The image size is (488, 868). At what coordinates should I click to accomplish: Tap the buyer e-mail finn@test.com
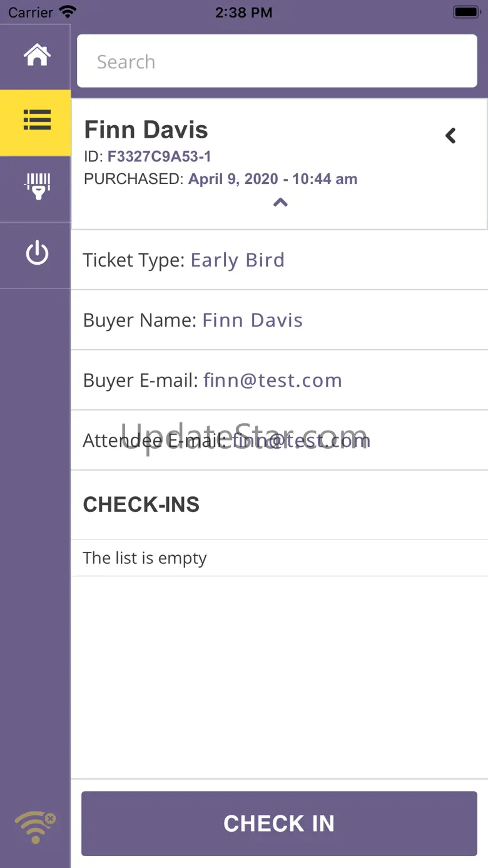coord(273,380)
